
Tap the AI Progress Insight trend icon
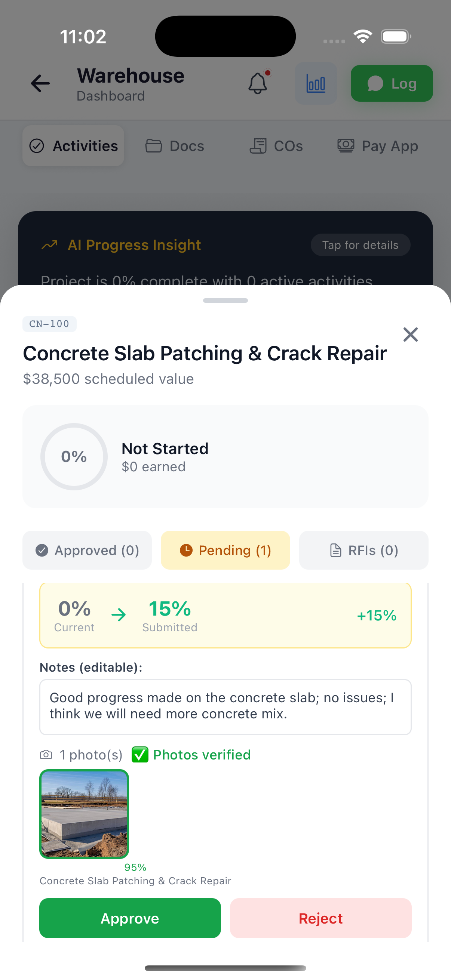click(x=49, y=245)
